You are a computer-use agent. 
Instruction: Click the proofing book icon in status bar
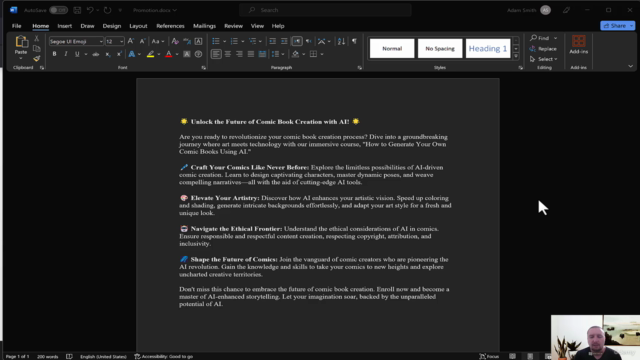click(69, 356)
